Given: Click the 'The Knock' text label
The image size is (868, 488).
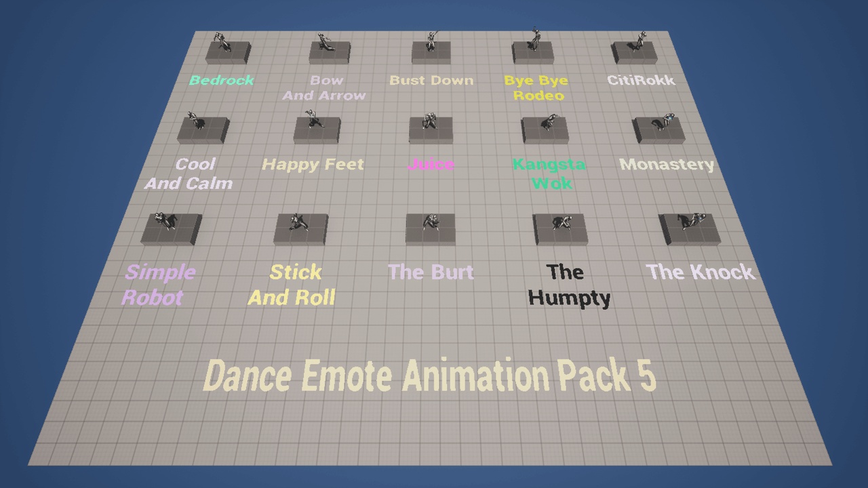Looking at the screenshot, I should (x=701, y=272).
